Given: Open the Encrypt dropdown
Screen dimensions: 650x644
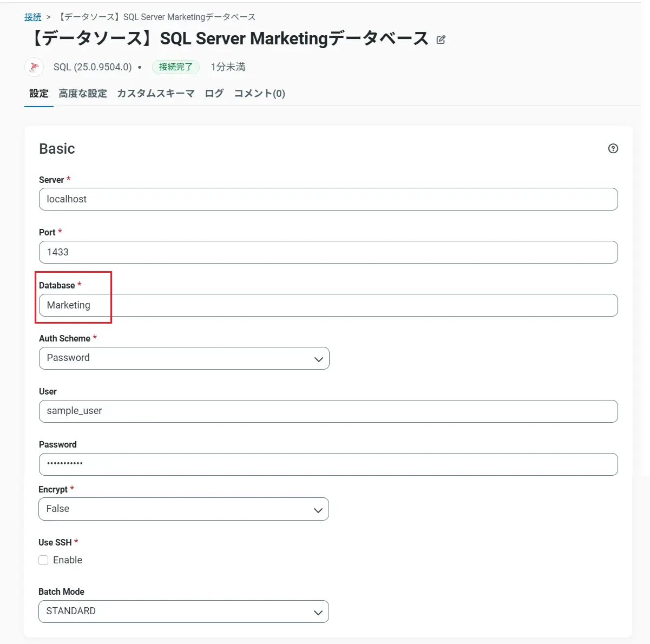Looking at the screenshot, I should (183, 509).
